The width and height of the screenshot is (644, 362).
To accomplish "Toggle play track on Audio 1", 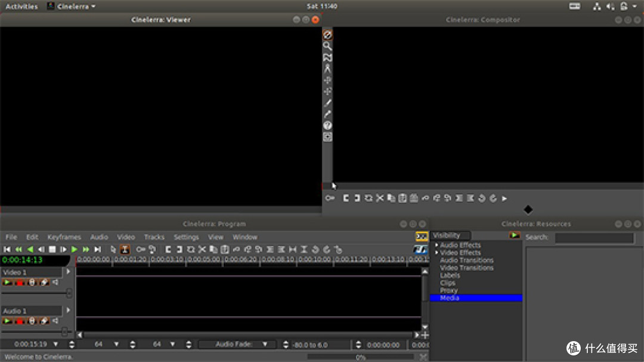I will pyautogui.click(x=7, y=321).
